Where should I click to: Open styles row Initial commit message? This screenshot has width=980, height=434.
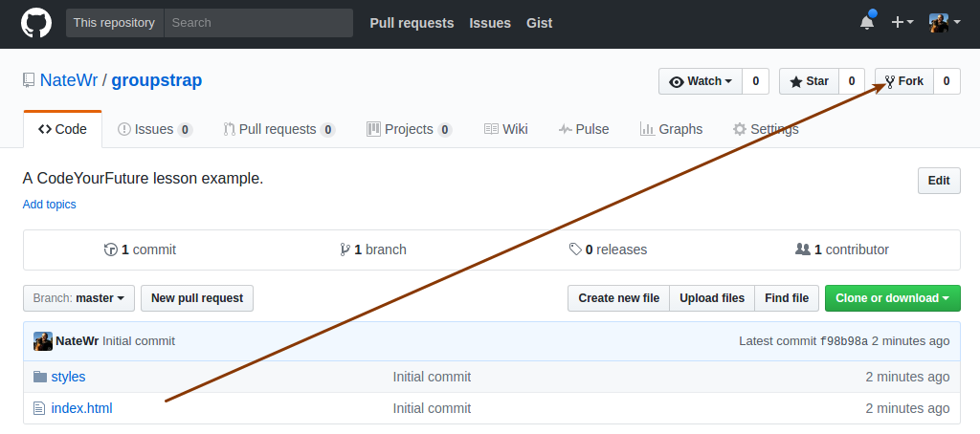click(x=432, y=378)
